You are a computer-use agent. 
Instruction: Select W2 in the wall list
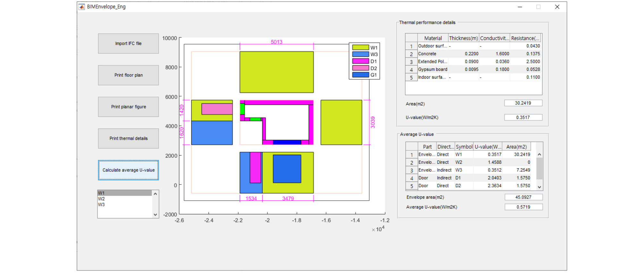[124, 199]
